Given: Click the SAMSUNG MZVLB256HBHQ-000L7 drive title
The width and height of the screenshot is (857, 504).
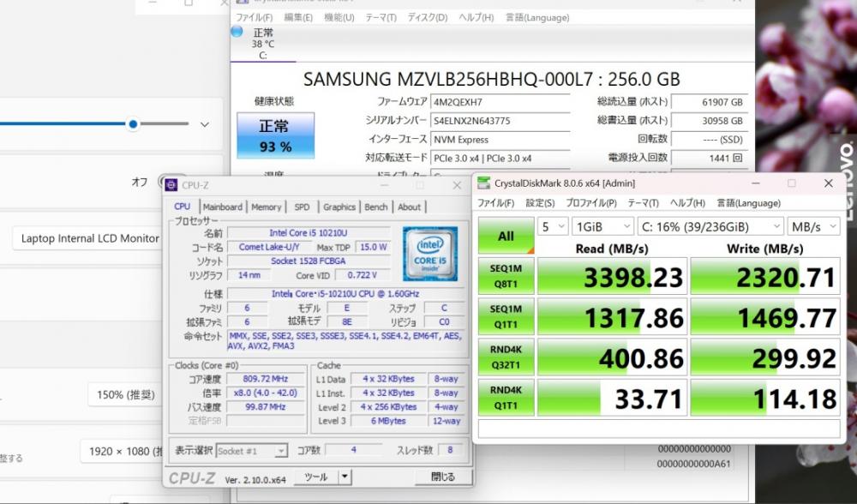Looking at the screenshot, I should point(491,79).
